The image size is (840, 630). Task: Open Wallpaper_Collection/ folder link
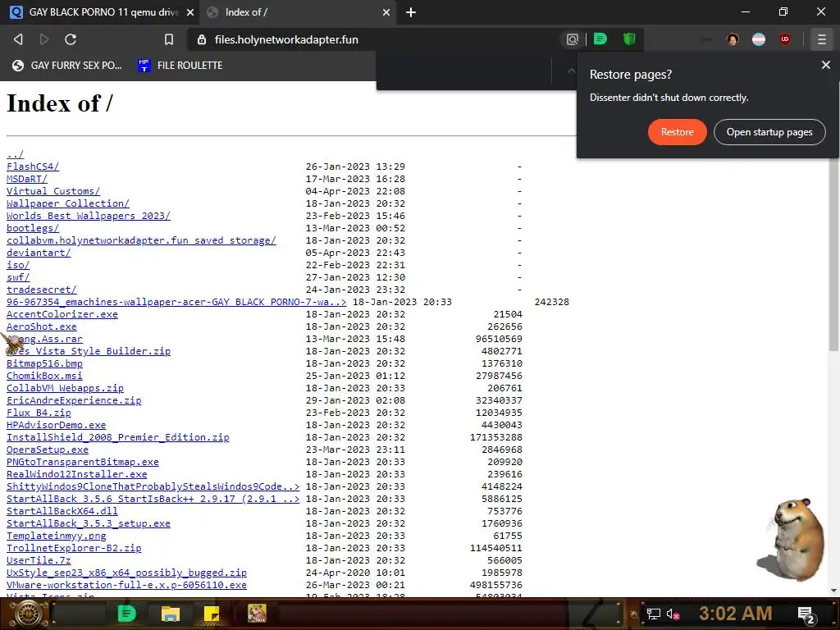[x=68, y=203]
